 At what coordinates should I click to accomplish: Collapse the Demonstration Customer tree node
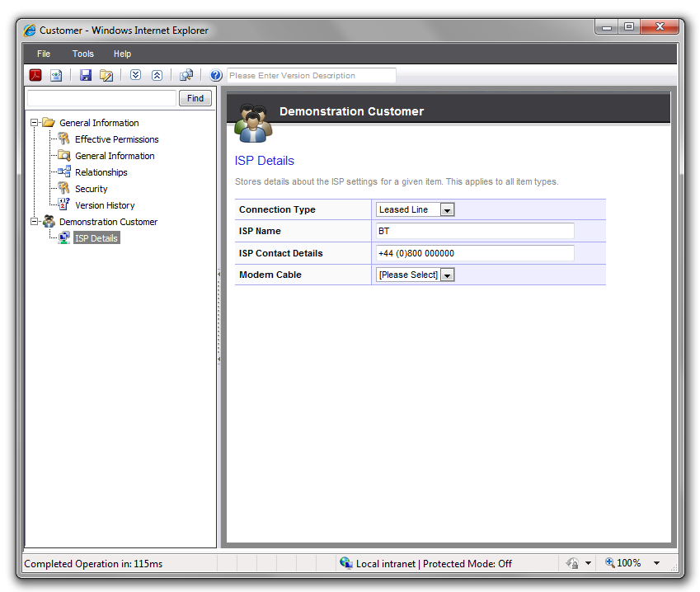point(34,222)
